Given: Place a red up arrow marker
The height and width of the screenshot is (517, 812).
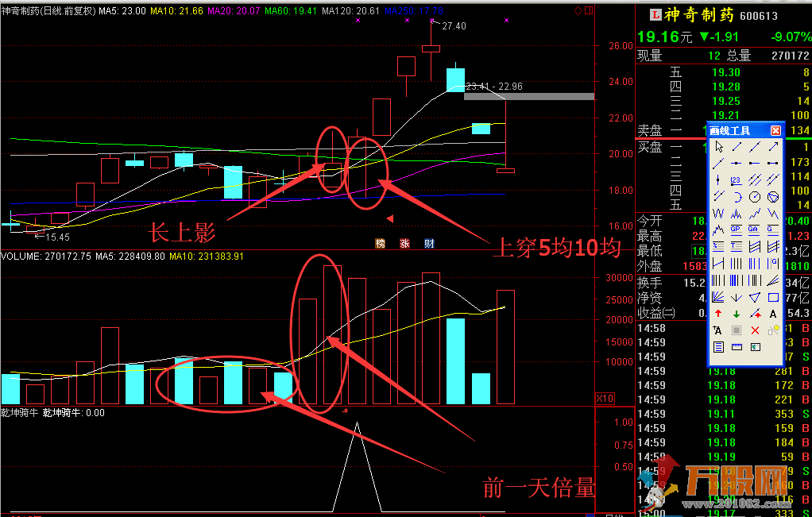Looking at the screenshot, I should pos(718,314).
